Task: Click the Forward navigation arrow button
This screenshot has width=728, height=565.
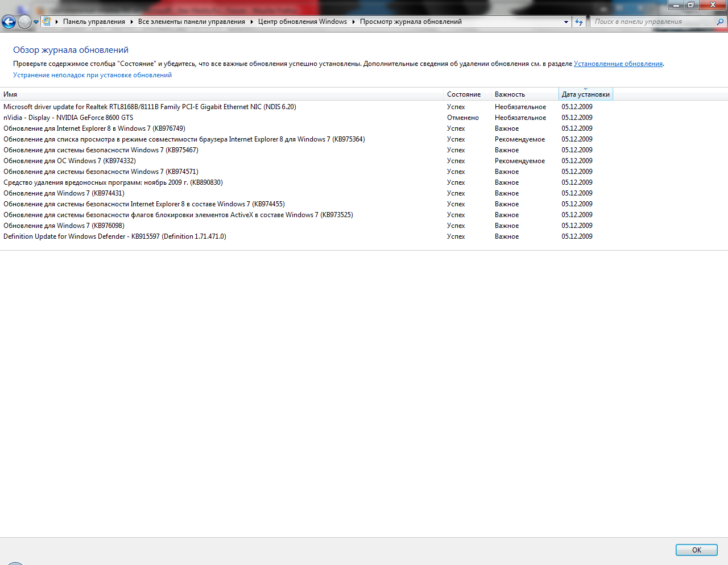Action: [24, 22]
